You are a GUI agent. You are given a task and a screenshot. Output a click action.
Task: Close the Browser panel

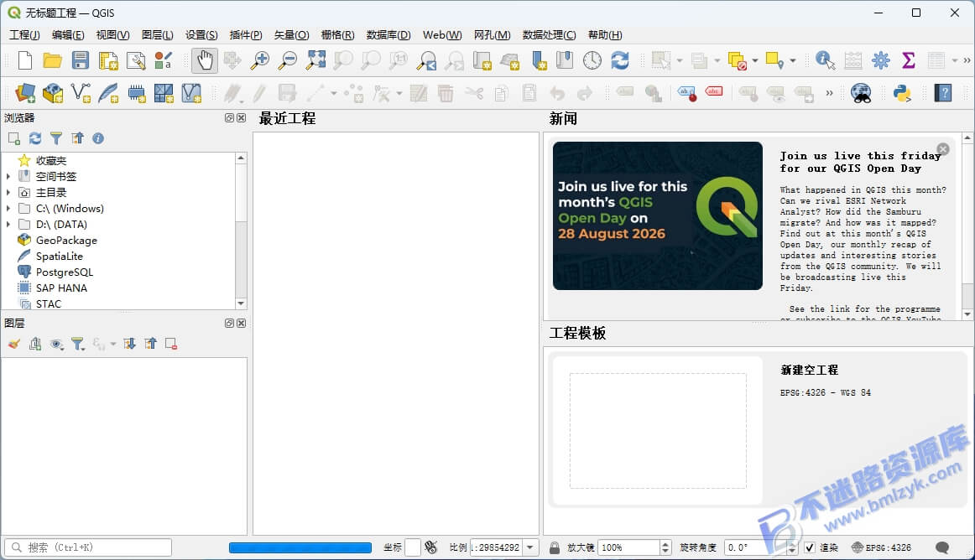tap(242, 118)
